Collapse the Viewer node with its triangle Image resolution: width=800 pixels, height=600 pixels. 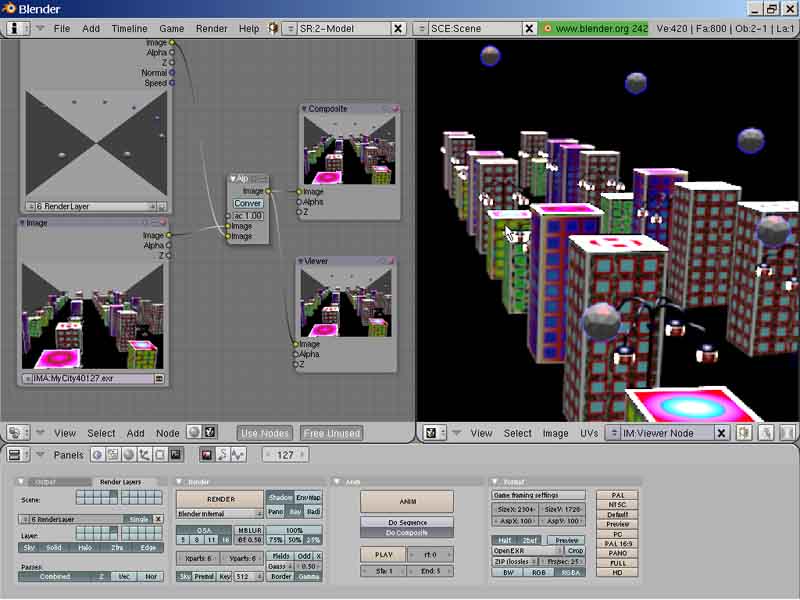[301, 261]
